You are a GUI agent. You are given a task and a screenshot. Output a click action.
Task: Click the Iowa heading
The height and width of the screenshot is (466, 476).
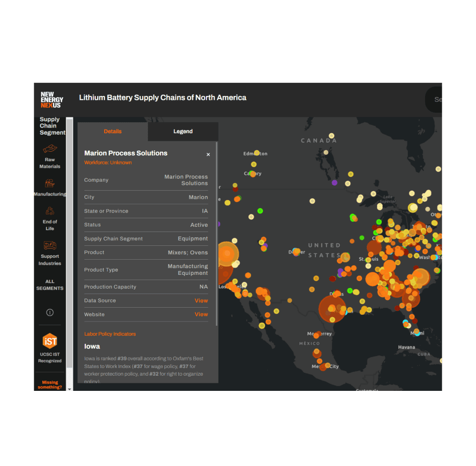pyautogui.click(x=92, y=346)
